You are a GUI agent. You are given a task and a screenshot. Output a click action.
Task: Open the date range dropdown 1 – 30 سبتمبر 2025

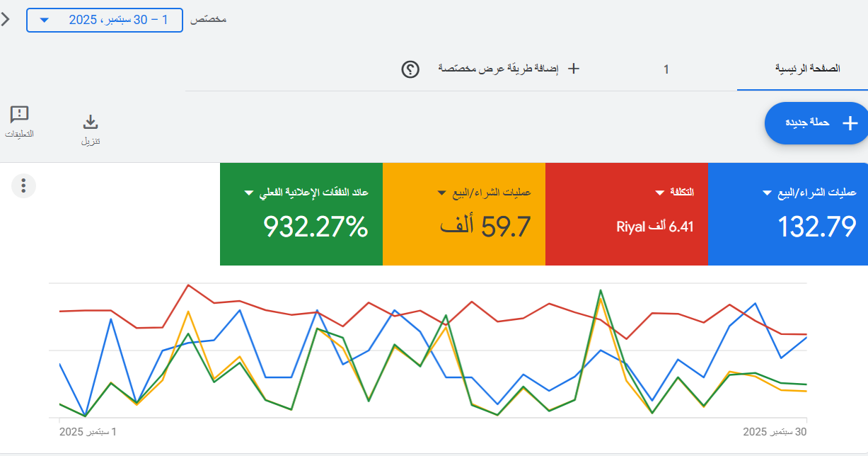click(104, 20)
